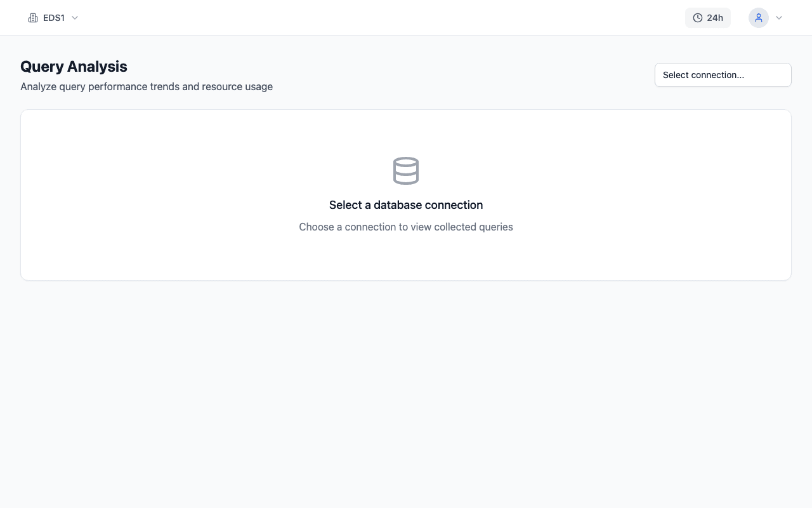Screen dimensions: 812x508
Task: Expand the chevron beside user avatar
Action: click(779, 18)
